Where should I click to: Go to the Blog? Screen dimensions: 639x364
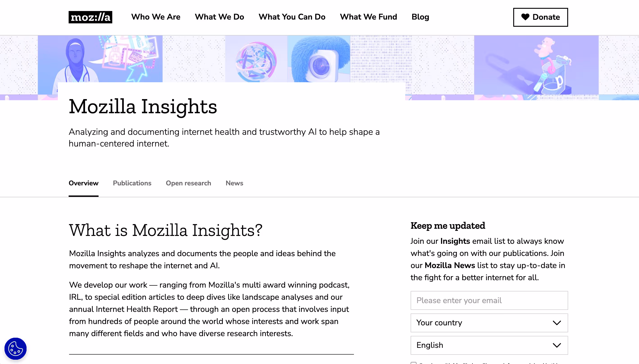(x=420, y=17)
